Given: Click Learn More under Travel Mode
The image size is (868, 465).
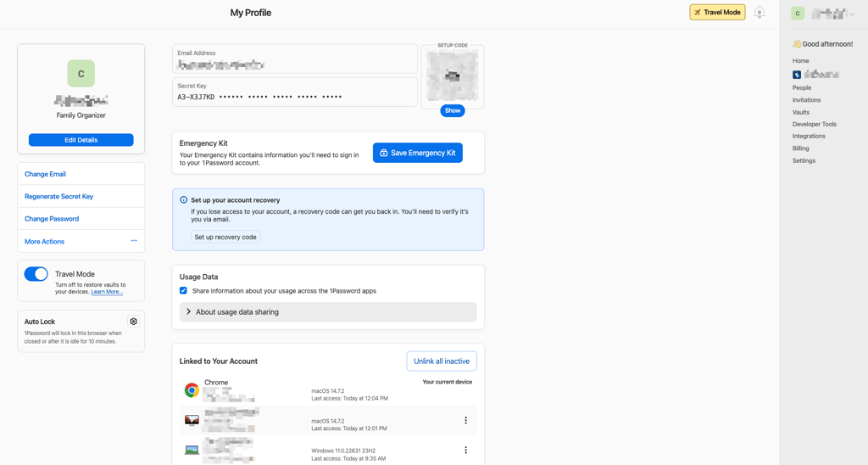Looking at the screenshot, I should click(x=107, y=292).
